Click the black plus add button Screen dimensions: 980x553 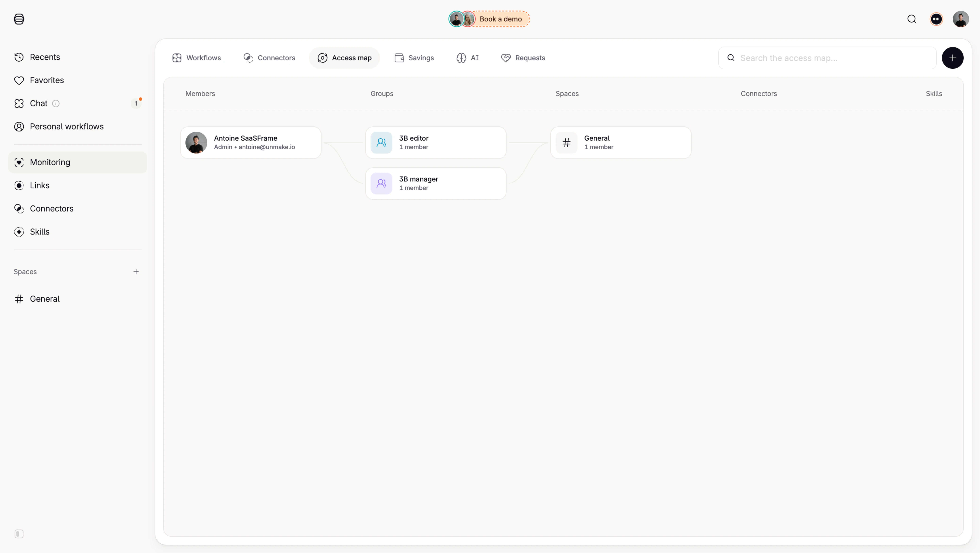click(952, 58)
